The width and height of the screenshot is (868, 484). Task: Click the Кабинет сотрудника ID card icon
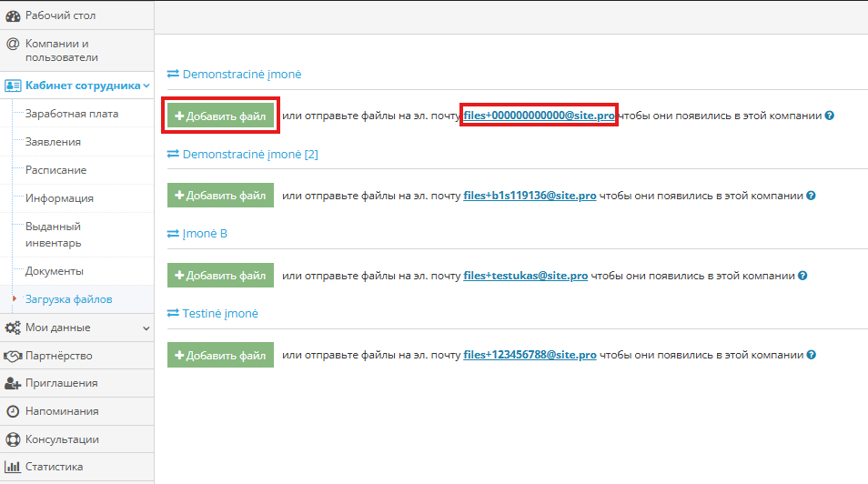pyautogui.click(x=13, y=86)
